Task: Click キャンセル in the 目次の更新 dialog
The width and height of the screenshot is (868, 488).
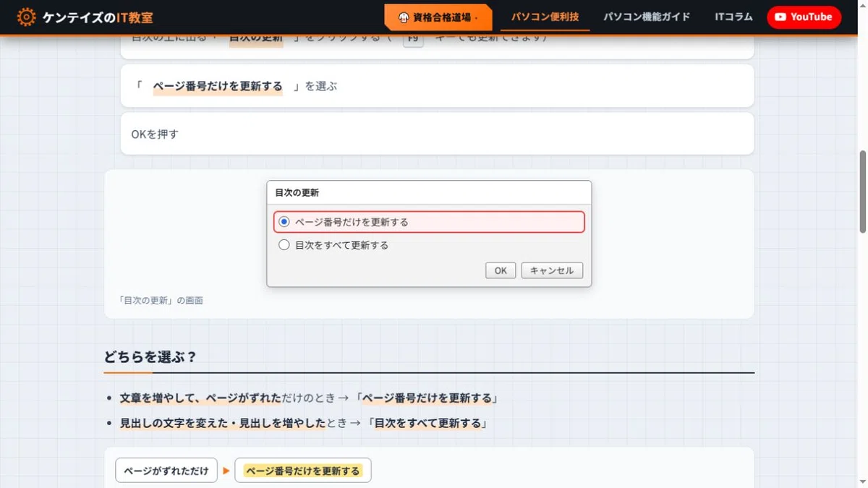Action: point(552,270)
